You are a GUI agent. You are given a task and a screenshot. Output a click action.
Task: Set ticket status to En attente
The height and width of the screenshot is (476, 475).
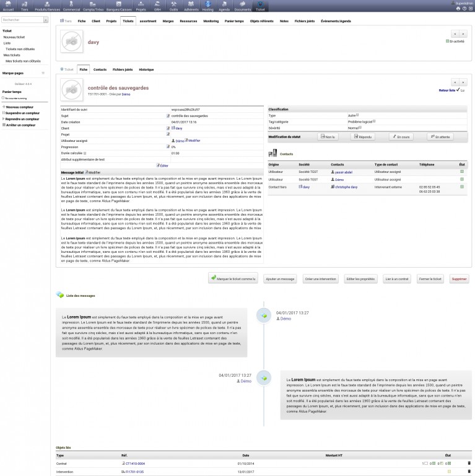pos(440,137)
